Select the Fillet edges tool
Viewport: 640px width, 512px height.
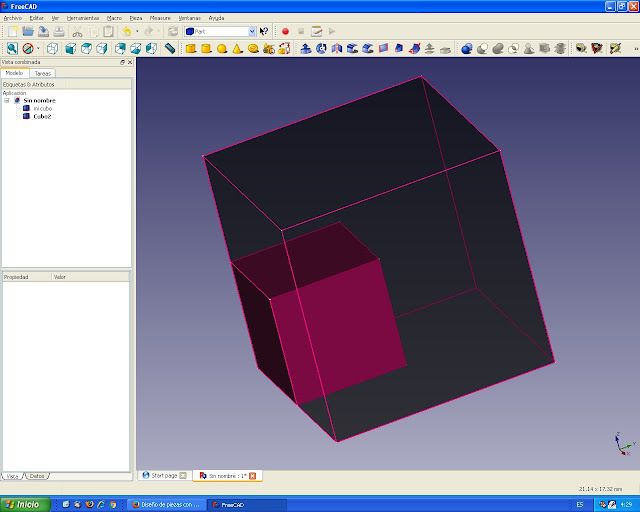click(x=352, y=49)
